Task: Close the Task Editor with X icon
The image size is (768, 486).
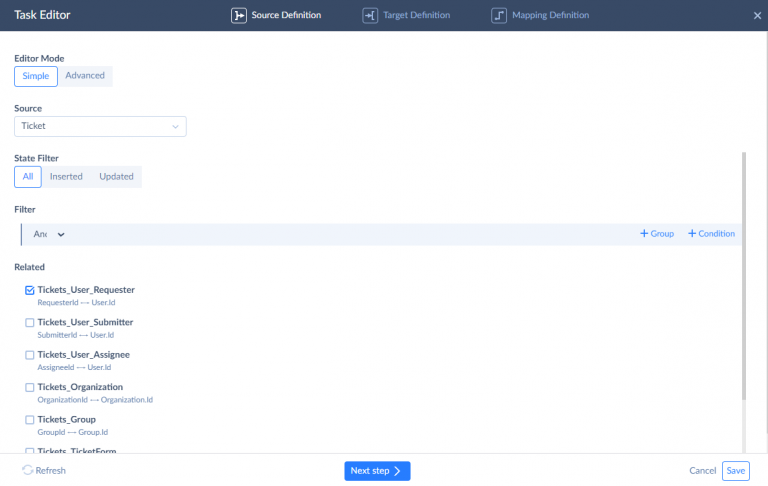Action: [x=756, y=16]
